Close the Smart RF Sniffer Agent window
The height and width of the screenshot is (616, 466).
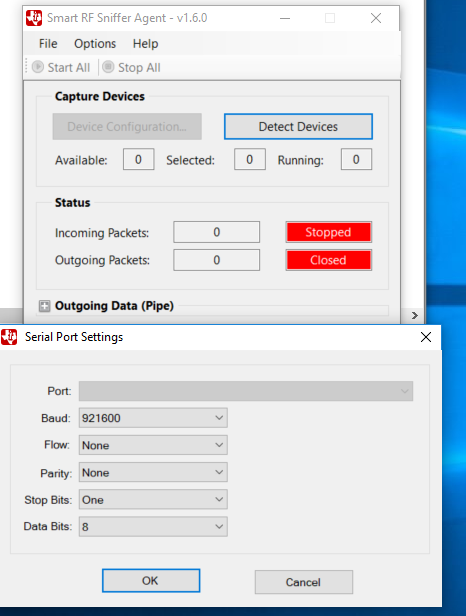pyautogui.click(x=376, y=18)
